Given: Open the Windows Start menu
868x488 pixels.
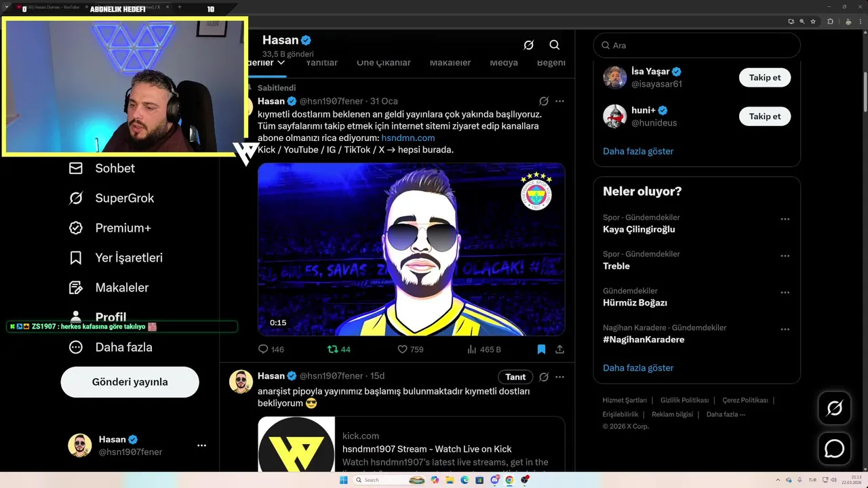Looking at the screenshot, I should point(343,480).
